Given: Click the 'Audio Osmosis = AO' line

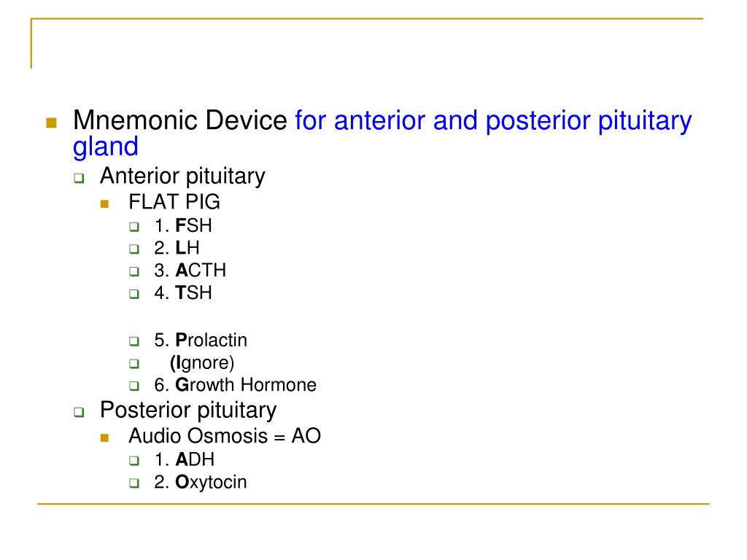Looking at the screenshot, I should 225,436.
